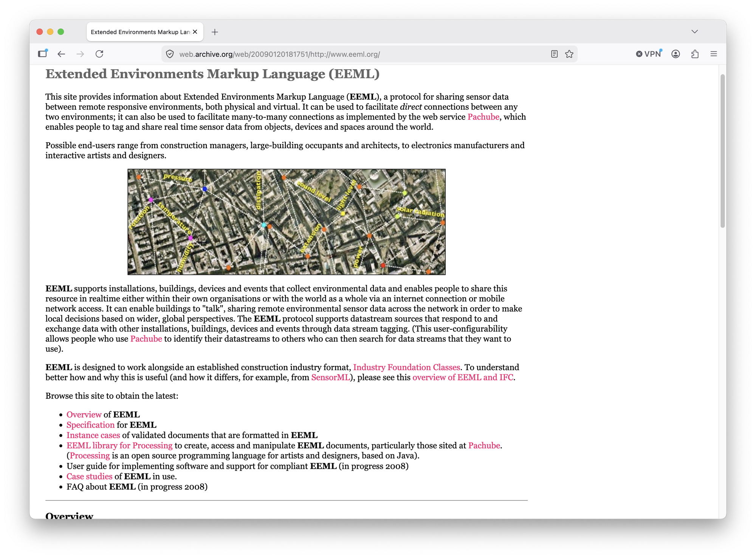
Task: Expand the list all tabs chevron
Action: click(x=695, y=32)
